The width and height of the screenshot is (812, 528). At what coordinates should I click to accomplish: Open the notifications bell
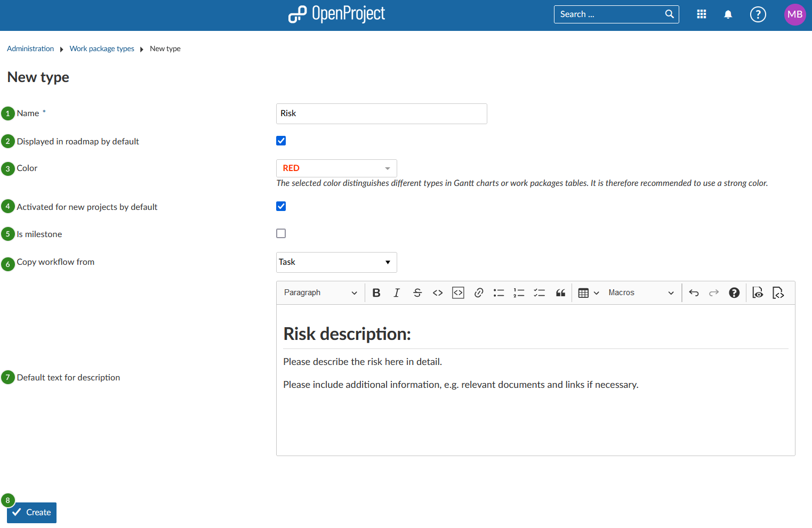(x=728, y=14)
